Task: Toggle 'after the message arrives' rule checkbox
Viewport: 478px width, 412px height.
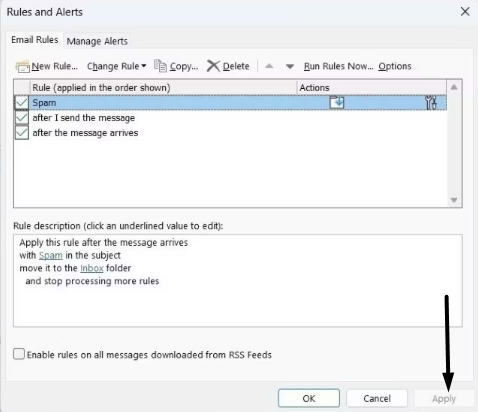Action: coord(22,133)
